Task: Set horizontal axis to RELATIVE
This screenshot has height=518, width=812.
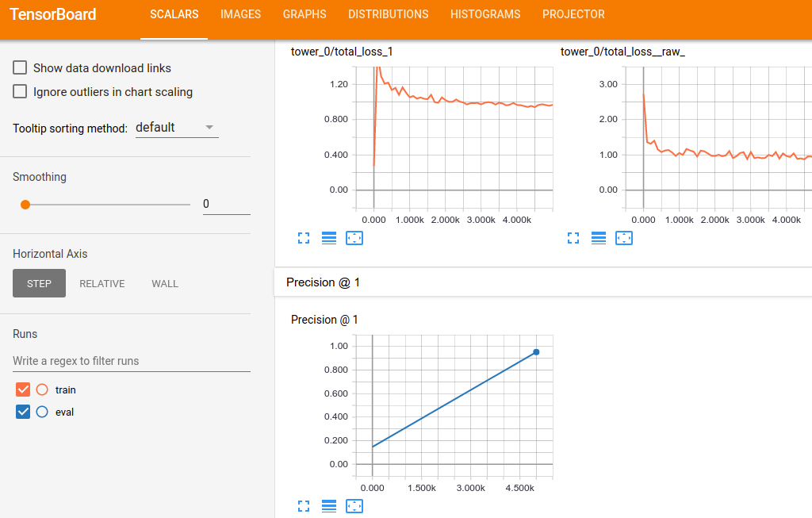Action: tap(102, 283)
